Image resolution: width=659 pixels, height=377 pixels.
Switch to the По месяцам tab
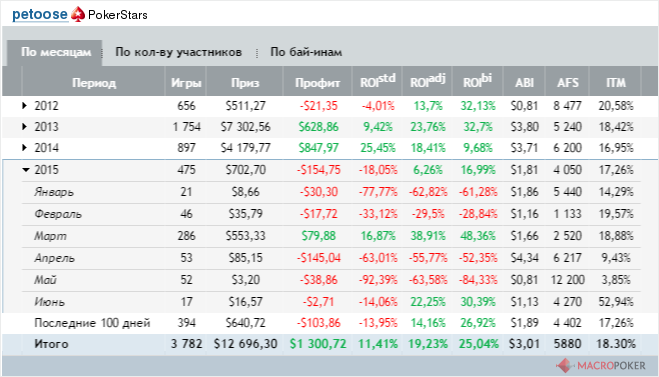(x=55, y=52)
